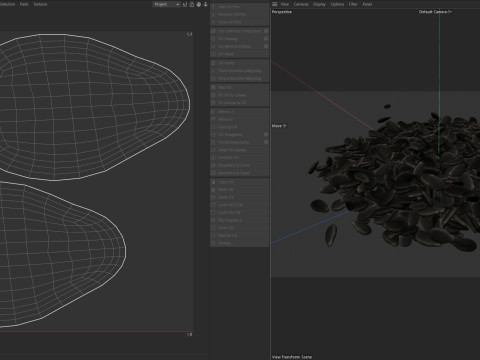Open the View menu in the viewport
This screenshot has width=480, height=360.
(284, 4)
